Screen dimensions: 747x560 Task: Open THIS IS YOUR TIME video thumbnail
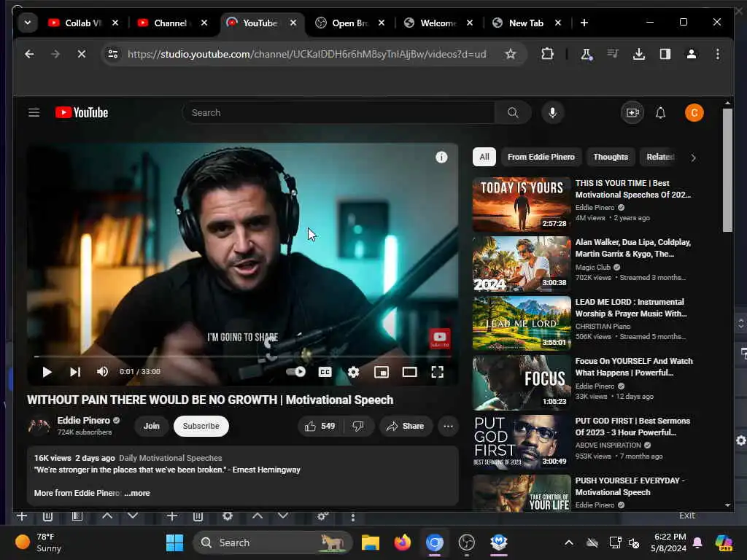pos(522,204)
